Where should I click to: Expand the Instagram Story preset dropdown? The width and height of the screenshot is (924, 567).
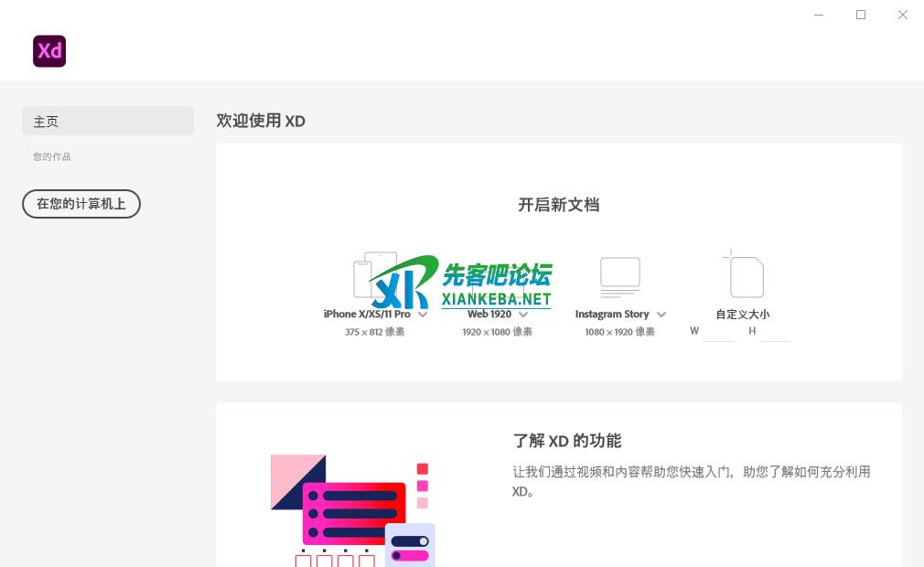click(x=661, y=315)
